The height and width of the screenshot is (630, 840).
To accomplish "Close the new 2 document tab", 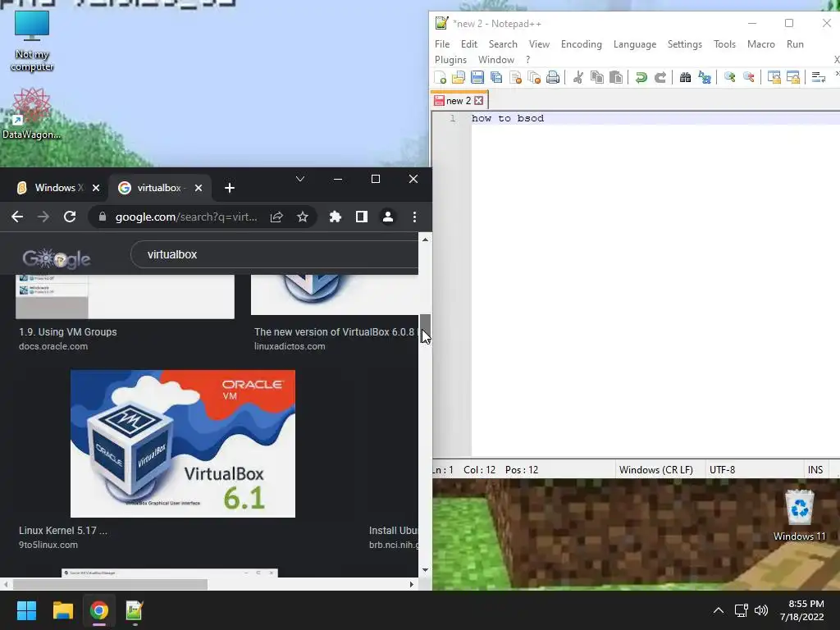I will click(x=479, y=100).
